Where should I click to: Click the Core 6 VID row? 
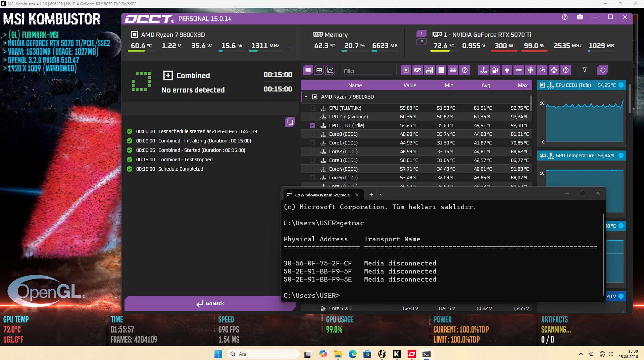pos(416,308)
